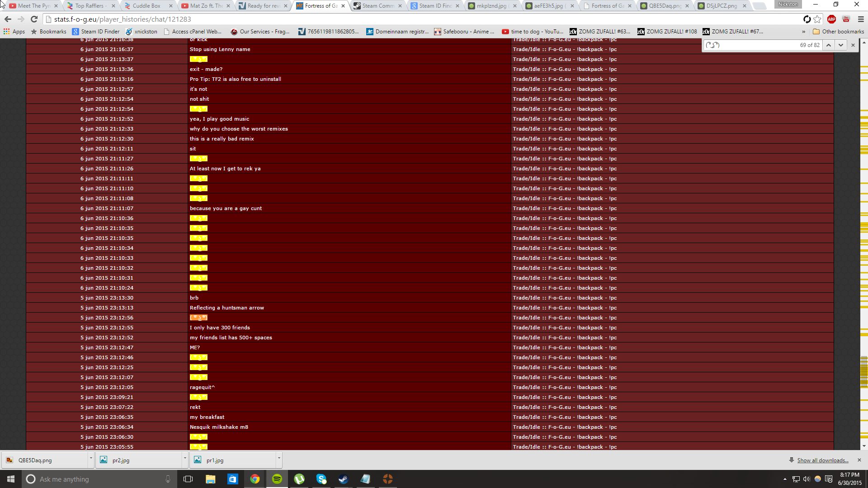Open the Adblock Plus extension icon
868x488 pixels.
point(831,19)
